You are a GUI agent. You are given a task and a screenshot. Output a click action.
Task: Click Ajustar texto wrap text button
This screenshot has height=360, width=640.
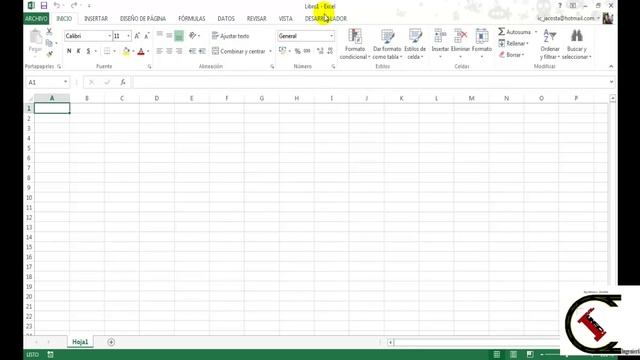[x=231, y=36]
